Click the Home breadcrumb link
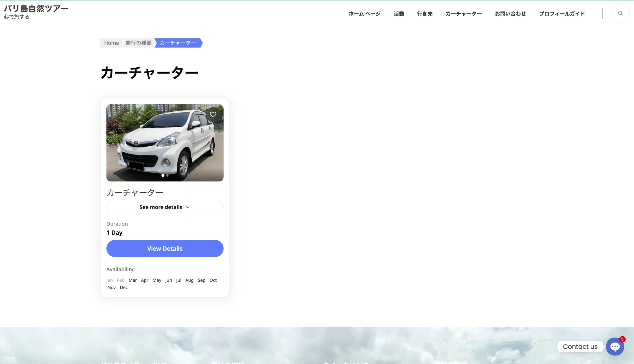The image size is (634, 364). tap(111, 43)
